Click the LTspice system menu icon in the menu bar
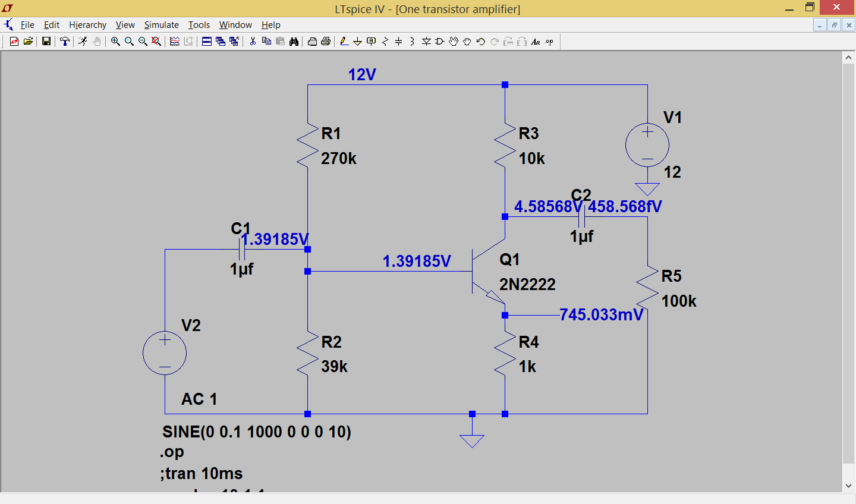The width and height of the screenshot is (856, 504). 8,25
